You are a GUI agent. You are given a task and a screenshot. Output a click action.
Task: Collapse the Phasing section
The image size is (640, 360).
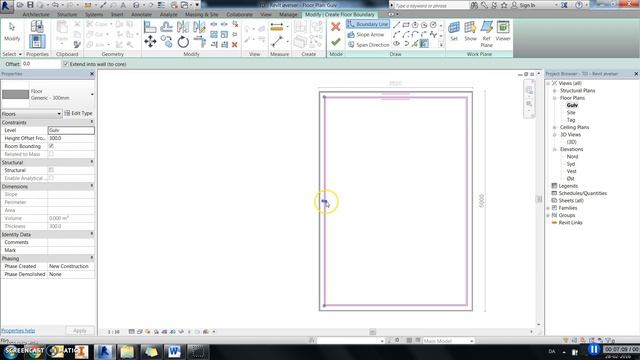[91, 258]
